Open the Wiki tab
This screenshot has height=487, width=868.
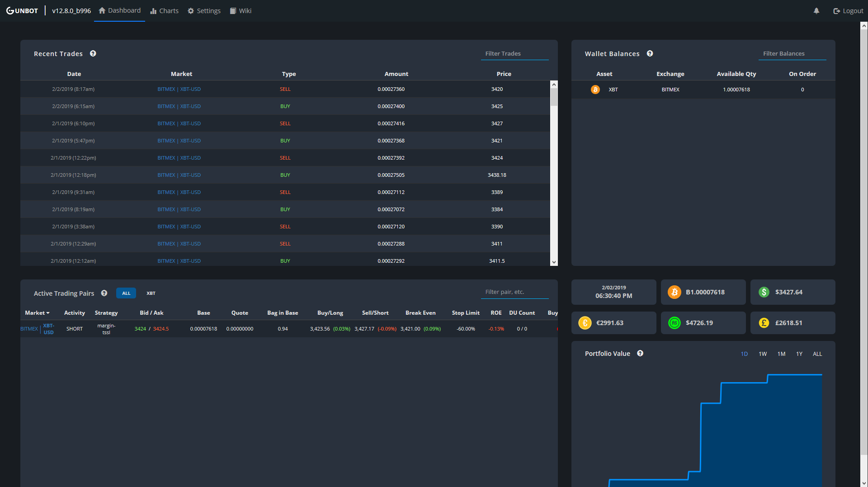click(241, 11)
